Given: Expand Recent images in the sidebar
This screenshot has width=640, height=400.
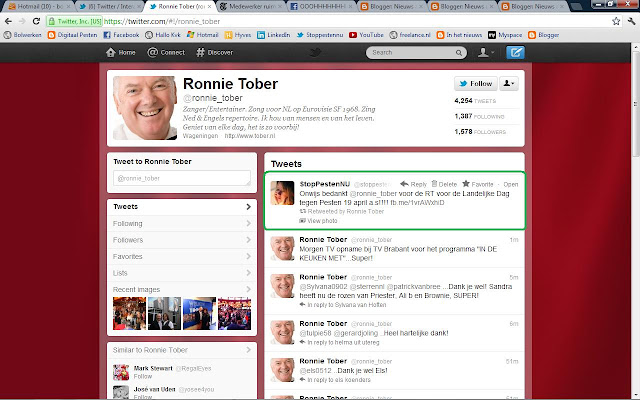Looking at the screenshot, I should tap(182, 289).
